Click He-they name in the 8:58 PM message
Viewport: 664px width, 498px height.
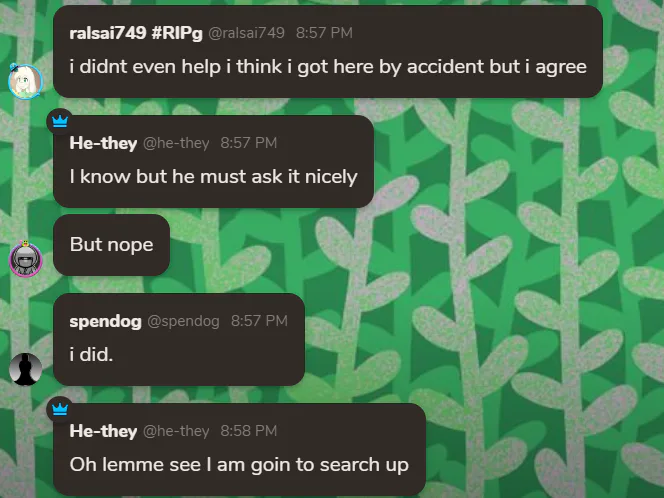(103, 431)
